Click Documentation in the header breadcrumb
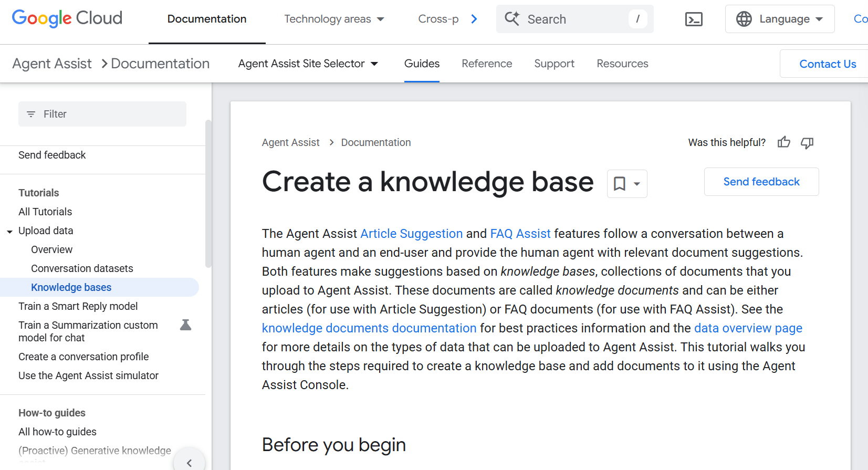Screen dimensions: 868x470 160,64
